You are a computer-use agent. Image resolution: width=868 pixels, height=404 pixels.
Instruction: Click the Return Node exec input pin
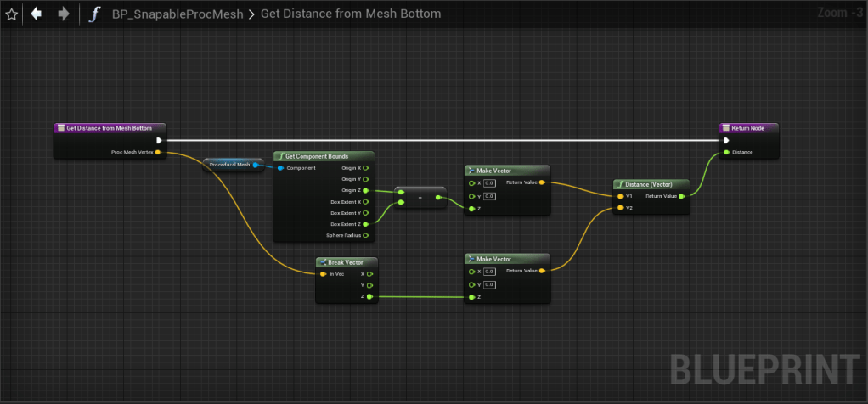pyautogui.click(x=725, y=141)
